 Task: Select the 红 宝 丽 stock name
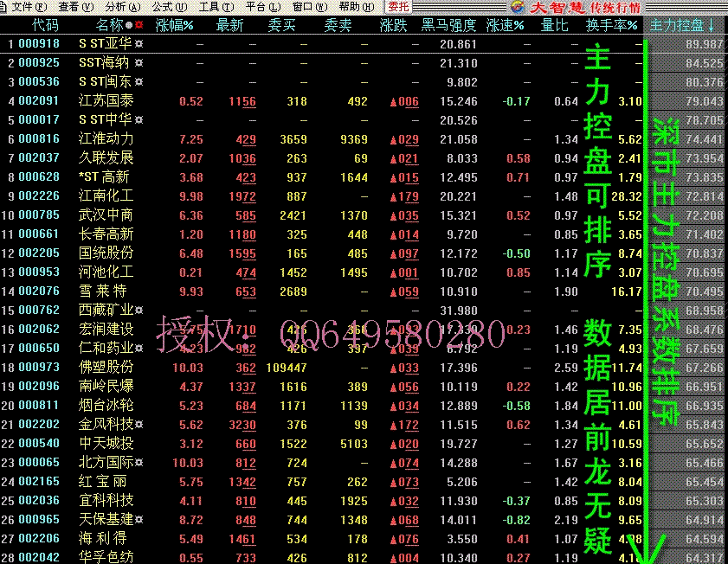coord(103,482)
